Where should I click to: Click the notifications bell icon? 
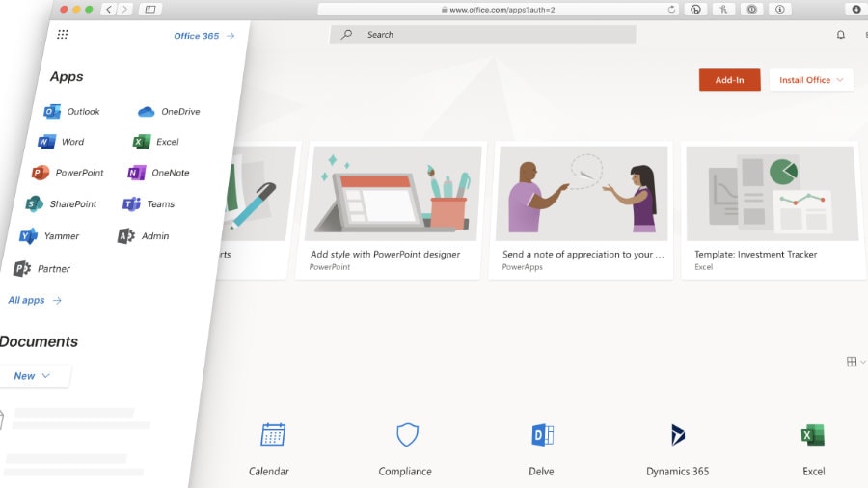pos(840,35)
